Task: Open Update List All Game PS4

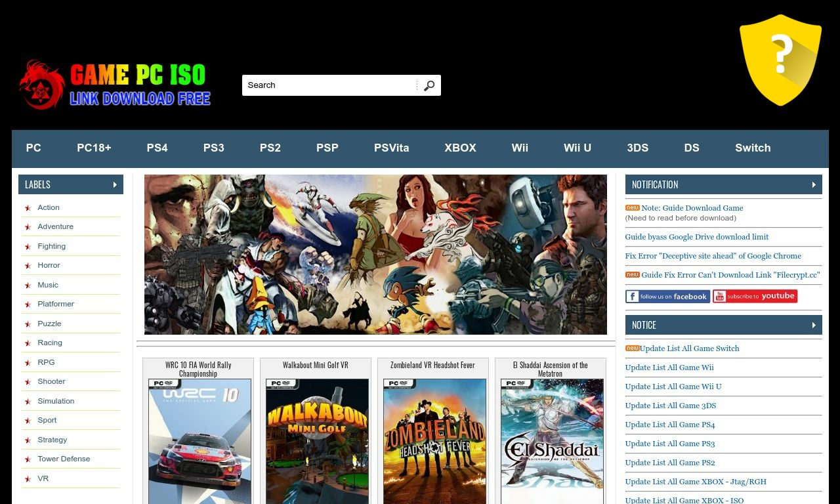Action: pos(670,425)
